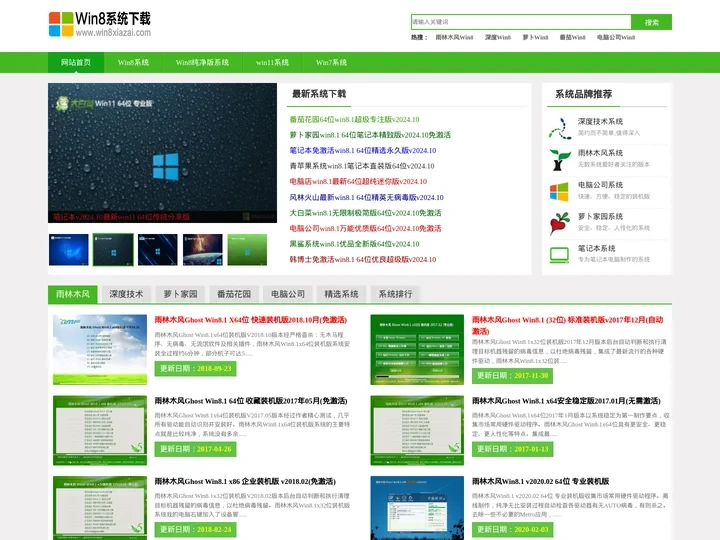This screenshot has width=720, height=540.
Task: Open the 萝卜家园系统 radish icon
Action: [x=559, y=223]
